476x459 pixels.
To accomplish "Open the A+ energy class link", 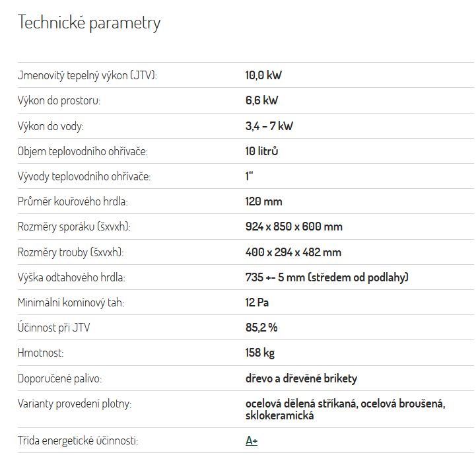I will (252, 440).
